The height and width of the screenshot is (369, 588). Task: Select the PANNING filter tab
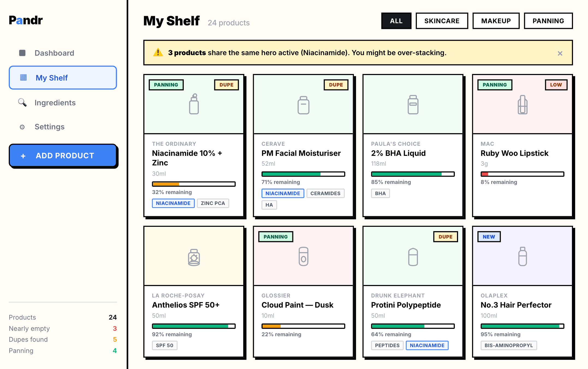(548, 20)
